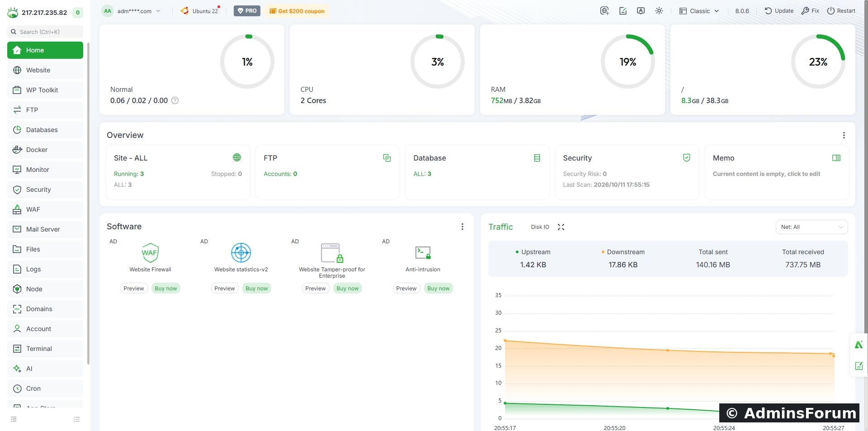Click the Security shield sidebar icon

coord(17,189)
